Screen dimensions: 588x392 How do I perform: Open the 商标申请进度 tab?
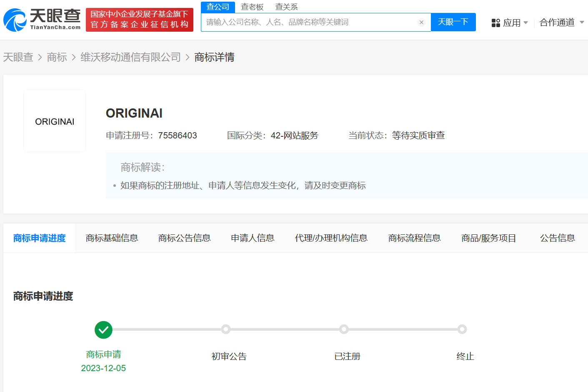point(40,238)
